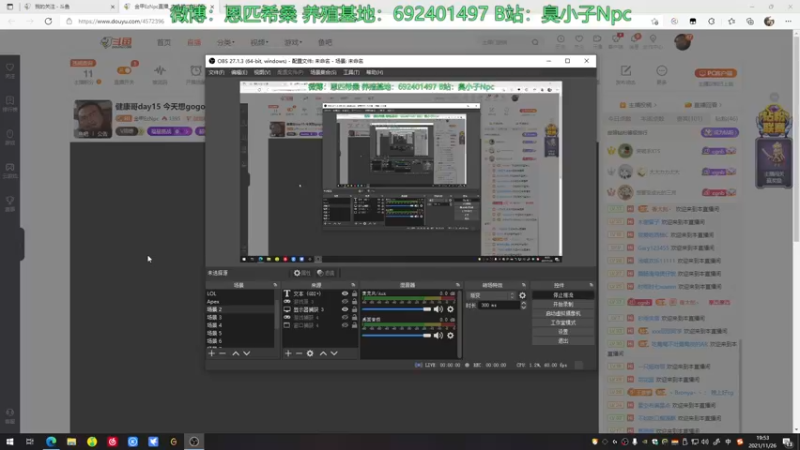Click the Stop Streaming button in OBS
This screenshot has height=450, width=800.
pyautogui.click(x=563, y=295)
